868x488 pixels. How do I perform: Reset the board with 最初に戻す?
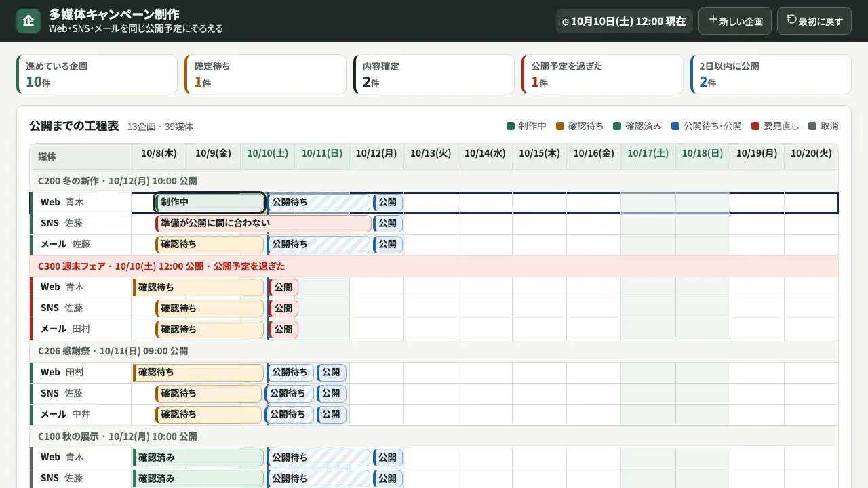(x=814, y=21)
